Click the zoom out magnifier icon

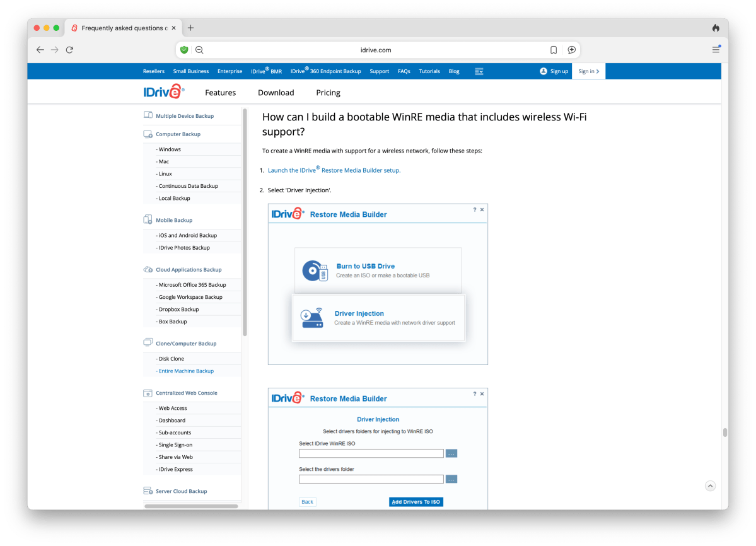(x=199, y=50)
